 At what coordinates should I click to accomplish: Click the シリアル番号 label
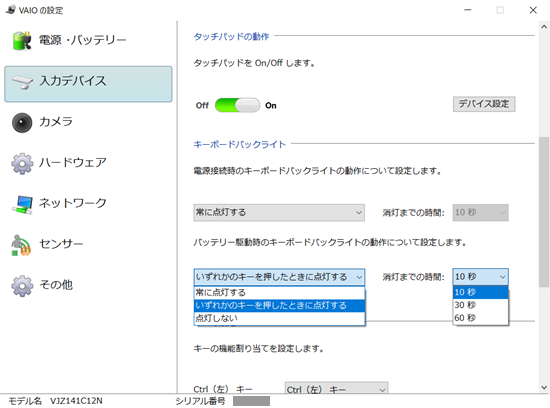(200, 401)
